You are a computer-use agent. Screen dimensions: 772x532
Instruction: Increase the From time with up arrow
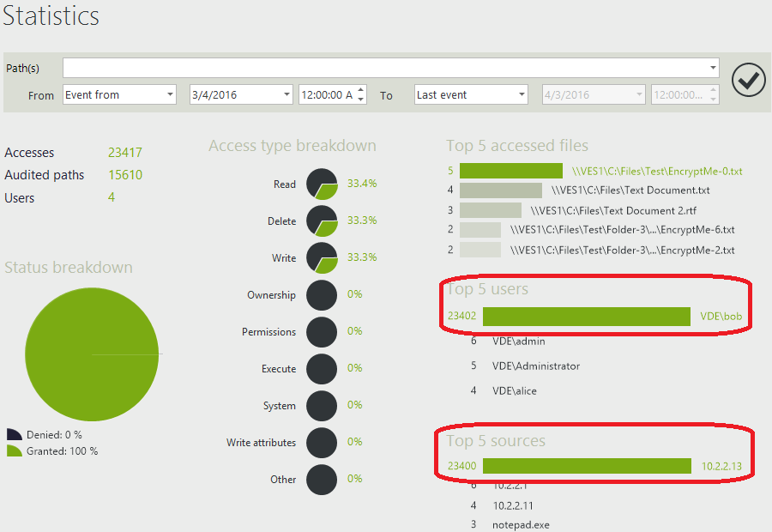pos(361,89)
